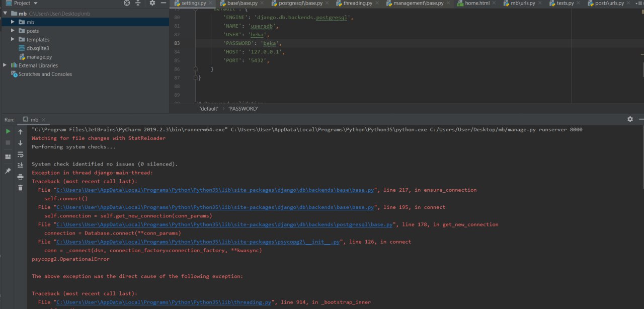Click the Stop process square icon
The height and width of the screenshot is (309, 644).
tap(8, 143)
